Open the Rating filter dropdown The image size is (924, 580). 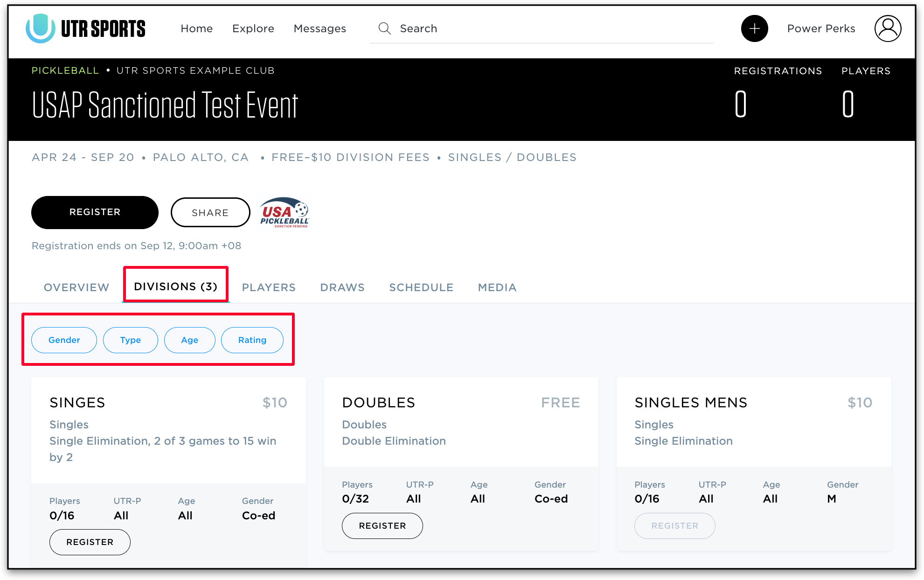pyautogui.click(x=252, y=340)
